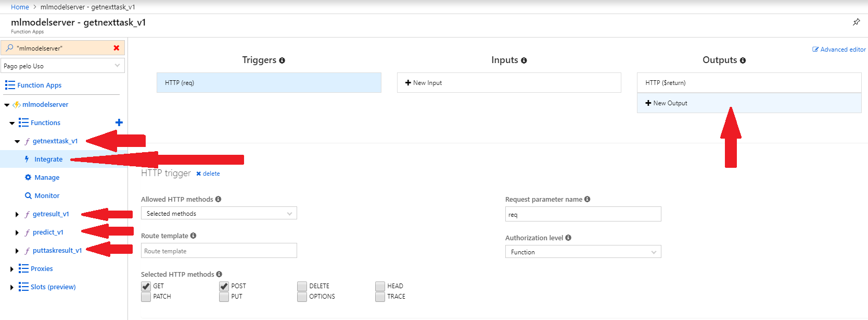Screen dimensions: 868x320
Task: Select the HTTP ($return) output
Action: coord(749,82)
